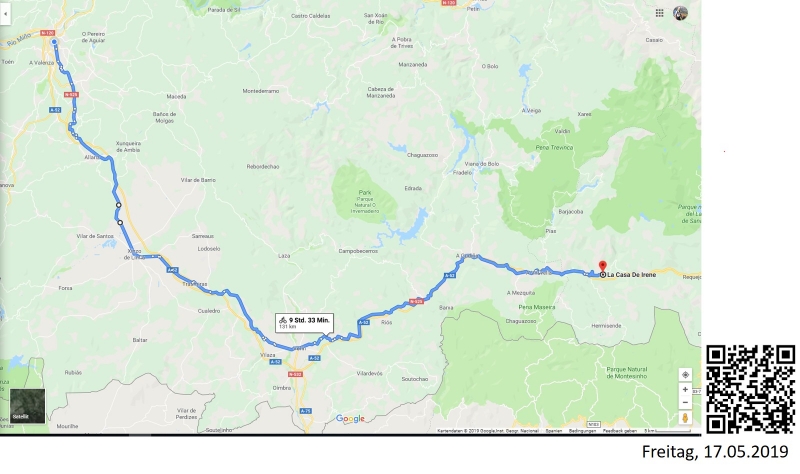The width and height of the screenshot is (800, 474).
Task: Open the Google apps grid icon
Action: (x=659, y=13)
